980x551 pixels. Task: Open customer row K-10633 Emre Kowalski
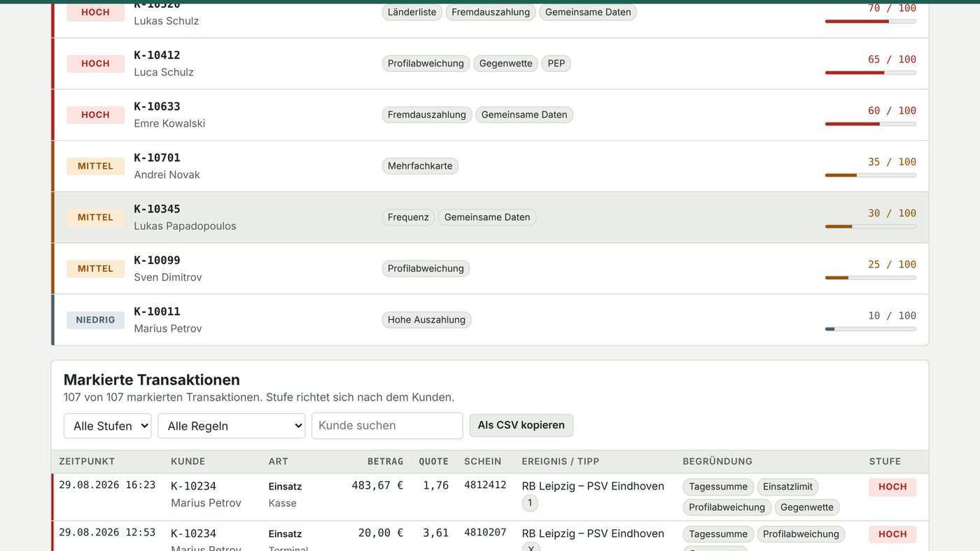pyautogui.click(x=490, y=115)
